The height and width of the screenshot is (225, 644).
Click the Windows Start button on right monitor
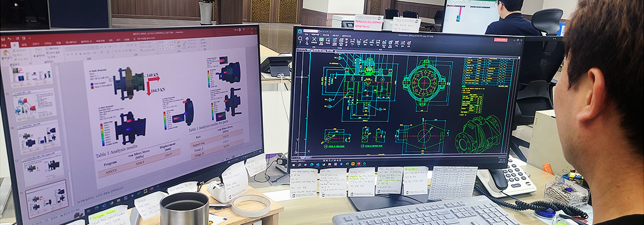[294, 165]
